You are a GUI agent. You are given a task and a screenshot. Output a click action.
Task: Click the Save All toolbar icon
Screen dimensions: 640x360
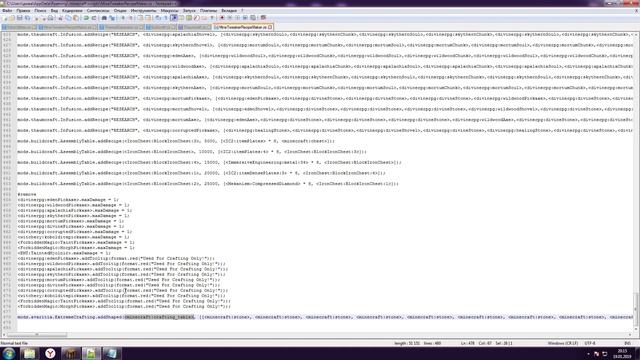(x=27, y=18)
